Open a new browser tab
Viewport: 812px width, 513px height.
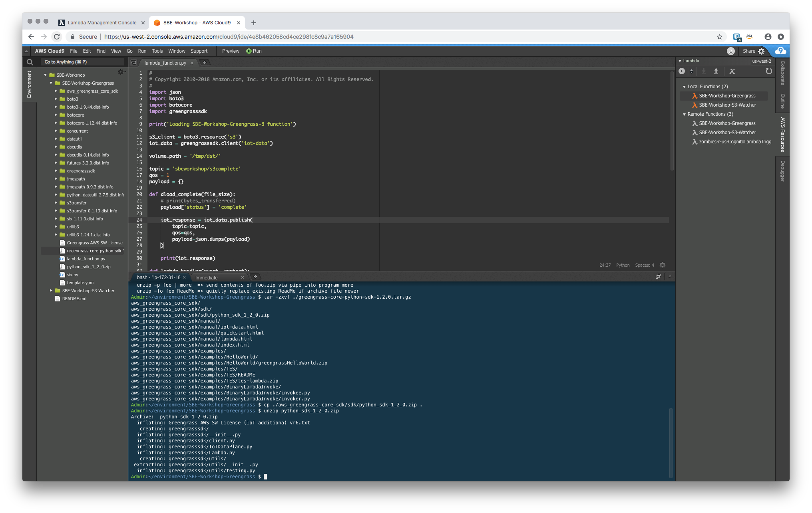coord(254,23)
